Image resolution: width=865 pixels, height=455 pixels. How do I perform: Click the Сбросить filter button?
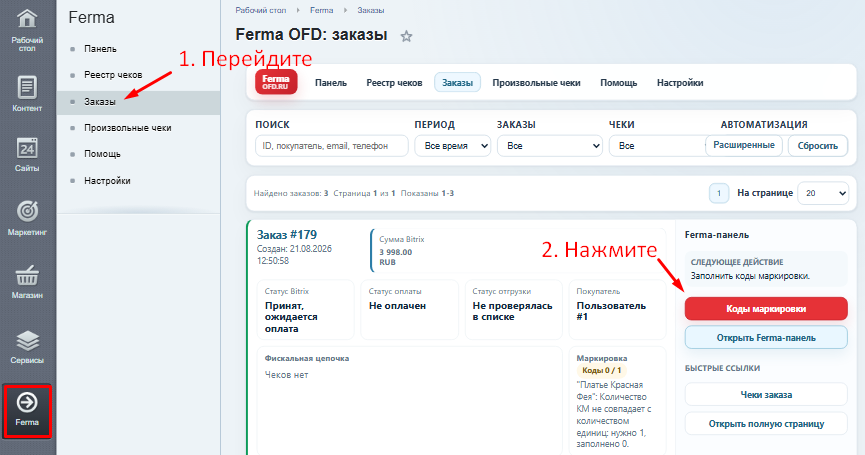click(x=818, y=146)
